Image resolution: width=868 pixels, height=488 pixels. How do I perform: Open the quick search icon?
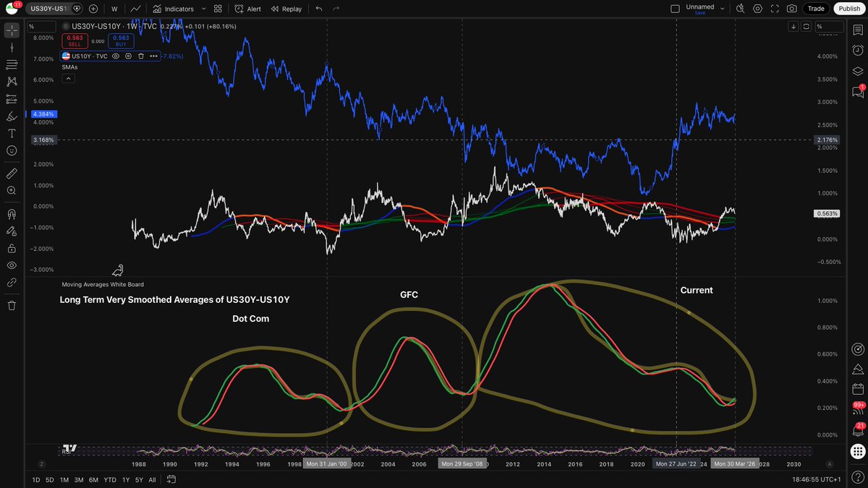pos(740,9)
